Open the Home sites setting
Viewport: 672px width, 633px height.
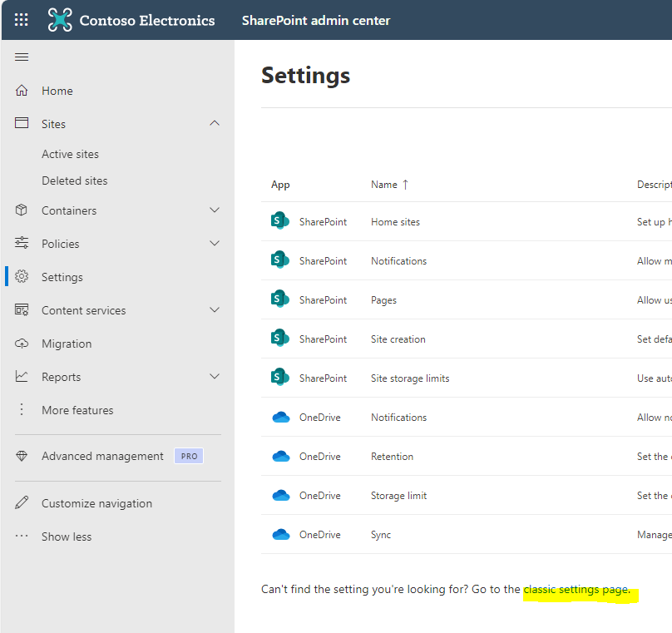[395, 222]
